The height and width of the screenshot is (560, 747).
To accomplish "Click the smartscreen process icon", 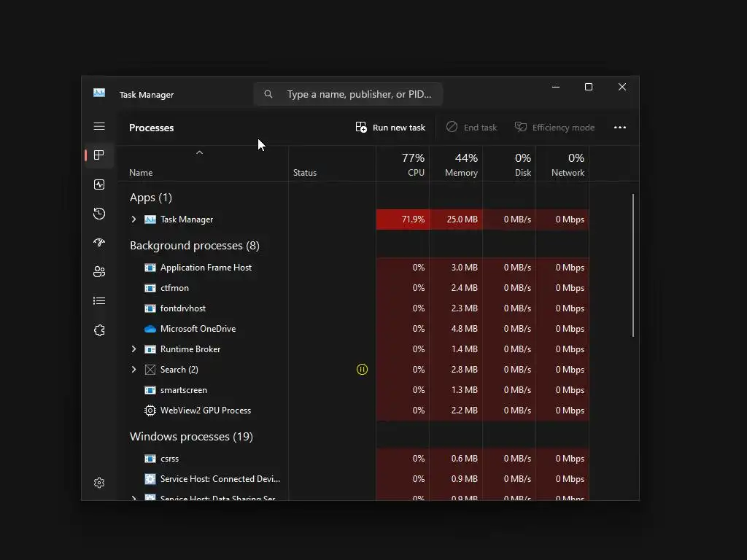I will (x=150, y=390).
